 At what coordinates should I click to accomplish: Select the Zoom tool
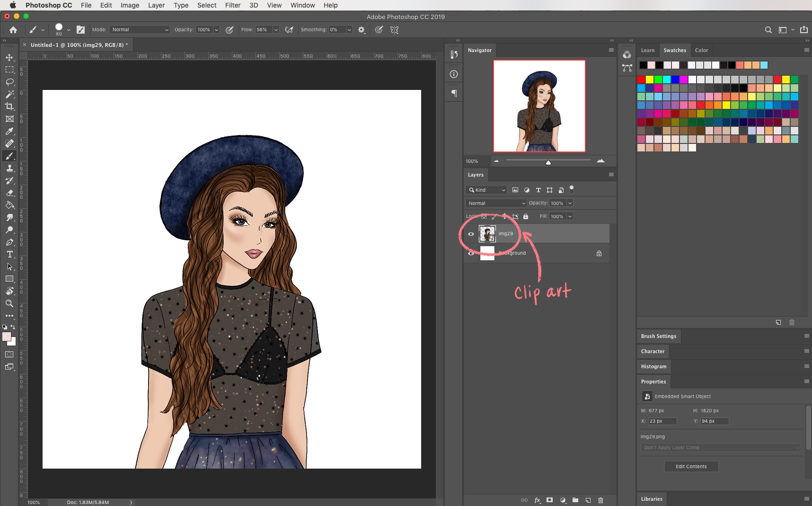point(9,303)
